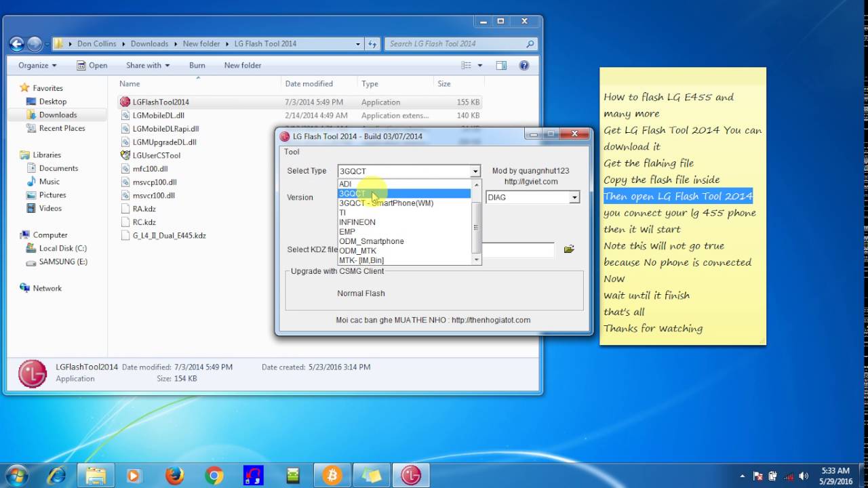The image size is (868, 488).
Task: Open Local Disk (C:)
Action: pyautogui.click(x=62, y=248)
